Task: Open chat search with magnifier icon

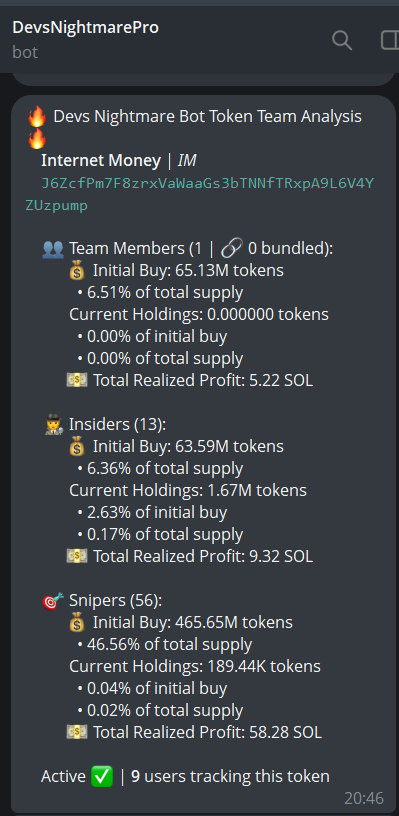Action: coord(342,40)
